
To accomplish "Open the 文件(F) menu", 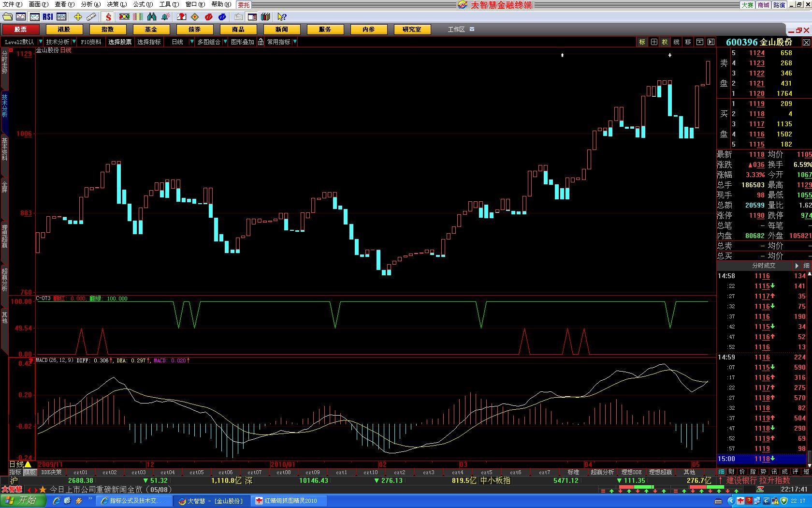I will [x=13, y=4].
